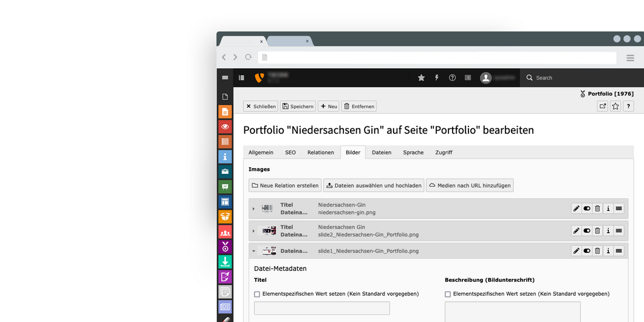Open the View module eye icon in sidebar
Screen dimensions: 644x322
225,126
